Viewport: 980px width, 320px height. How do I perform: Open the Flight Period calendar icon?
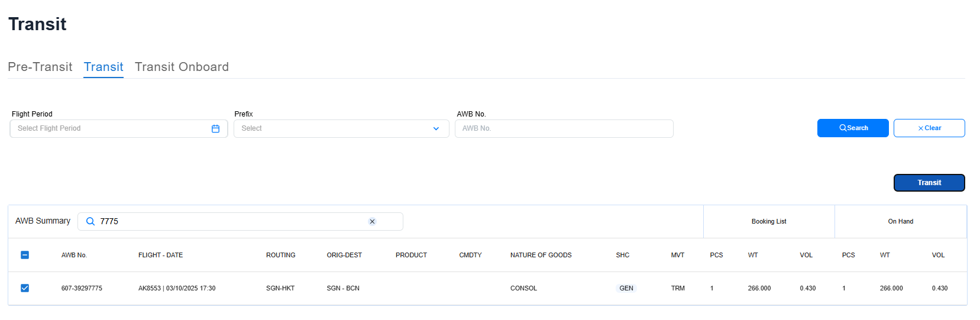[215, 129]
